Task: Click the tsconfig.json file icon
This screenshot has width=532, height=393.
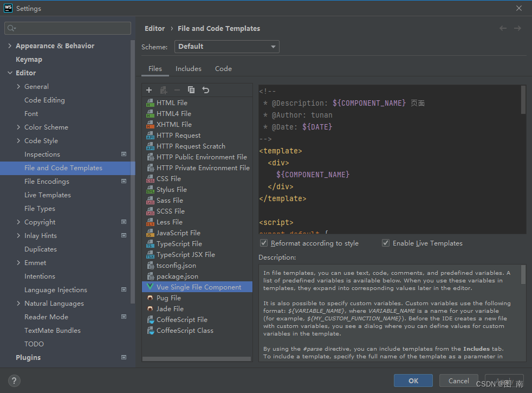Action: (x=150, y=266)
